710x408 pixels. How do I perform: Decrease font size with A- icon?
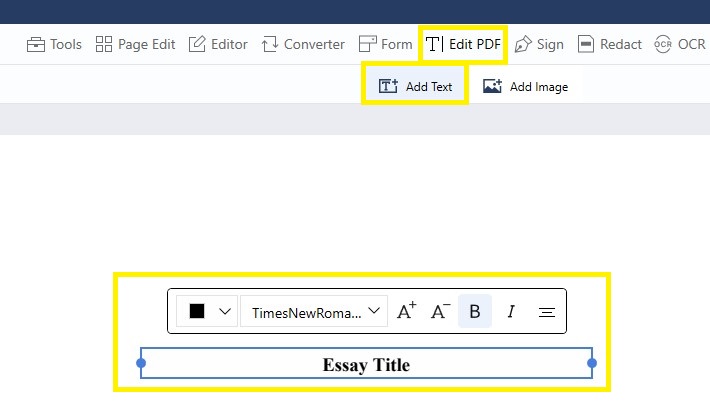coord(440,311)
